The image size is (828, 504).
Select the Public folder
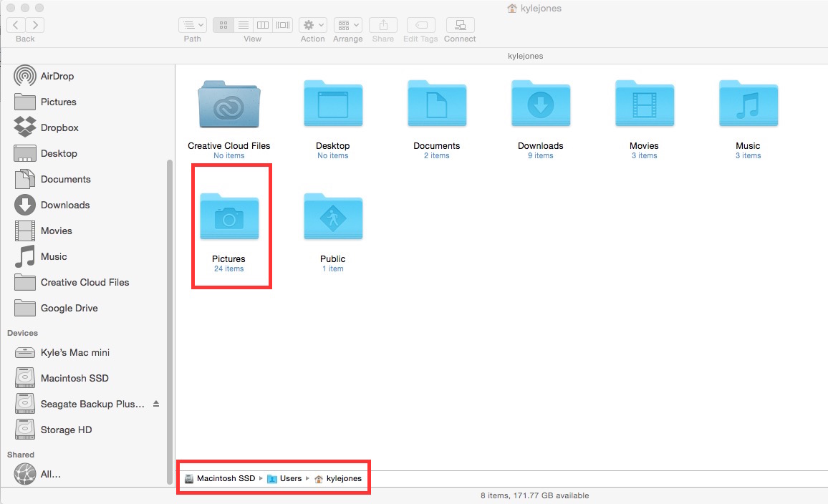332,218
